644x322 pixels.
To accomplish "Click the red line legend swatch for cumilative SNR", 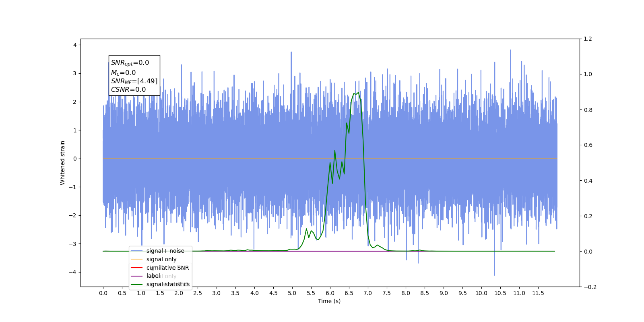I will pos(137,268).
